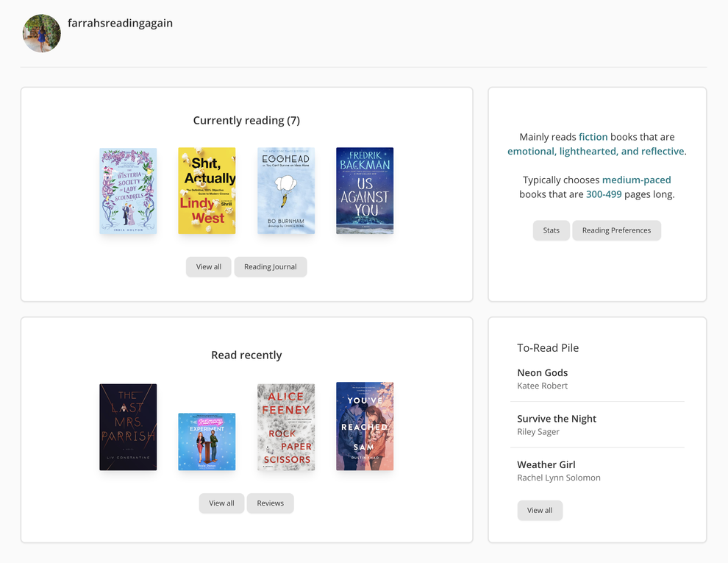This screenshot has width=728, height=563.
Task: Open the Stats page
Action: [551, 230]
